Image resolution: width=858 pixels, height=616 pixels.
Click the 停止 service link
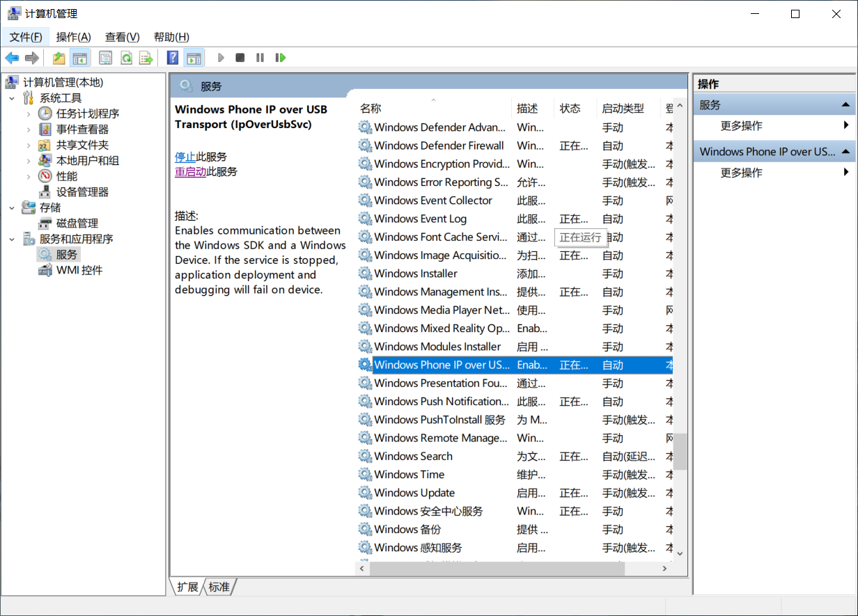[x=185, y=157]
